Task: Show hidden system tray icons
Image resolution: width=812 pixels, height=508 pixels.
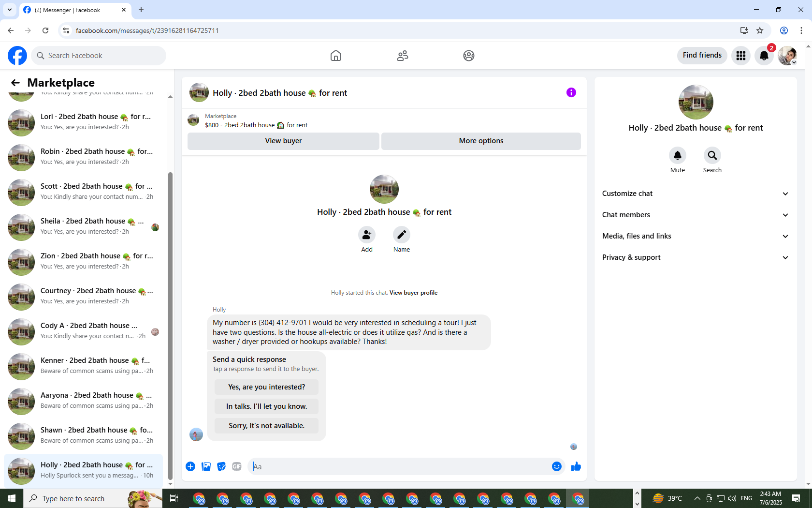Action: point(697,498)
